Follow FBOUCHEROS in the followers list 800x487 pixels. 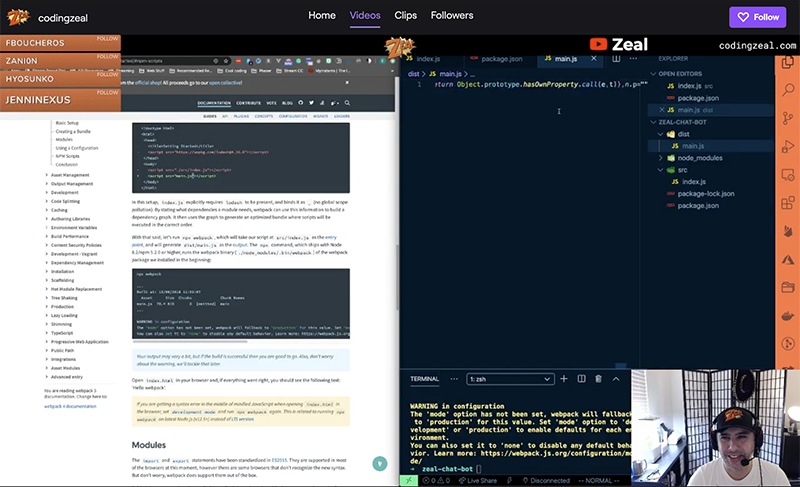pos(108,39)
